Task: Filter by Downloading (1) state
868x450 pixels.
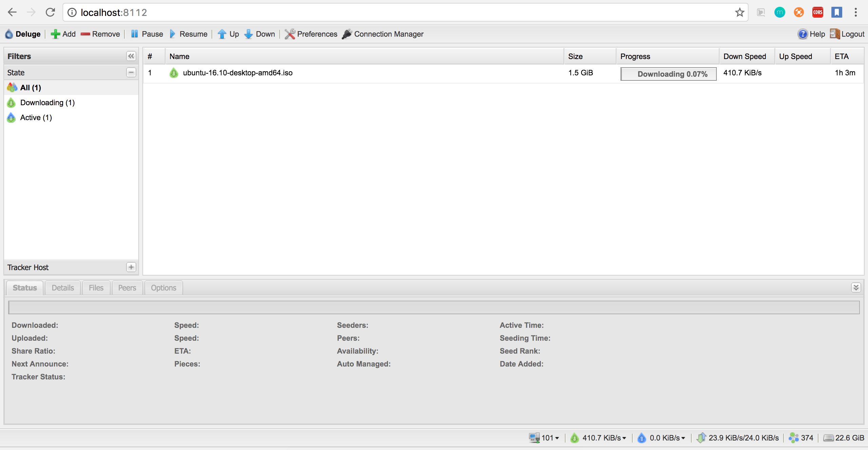Action: pos(47,103)
